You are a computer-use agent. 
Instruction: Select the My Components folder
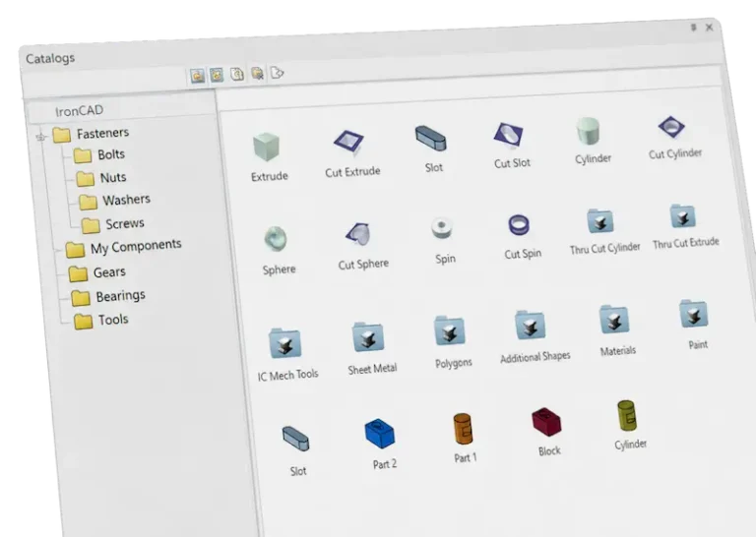(x=123, y=248)
